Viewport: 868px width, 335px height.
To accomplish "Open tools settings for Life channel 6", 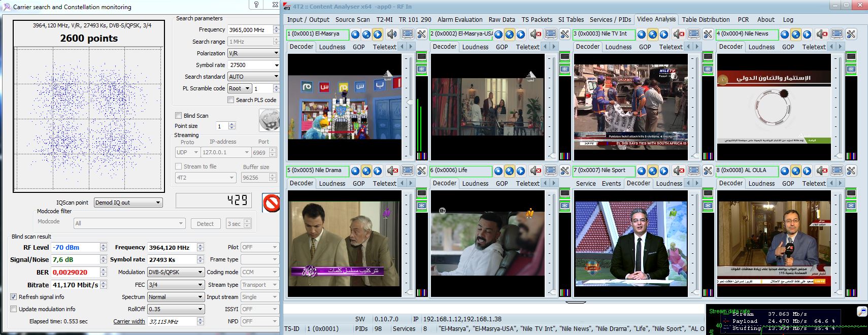I will coord(564,171).
